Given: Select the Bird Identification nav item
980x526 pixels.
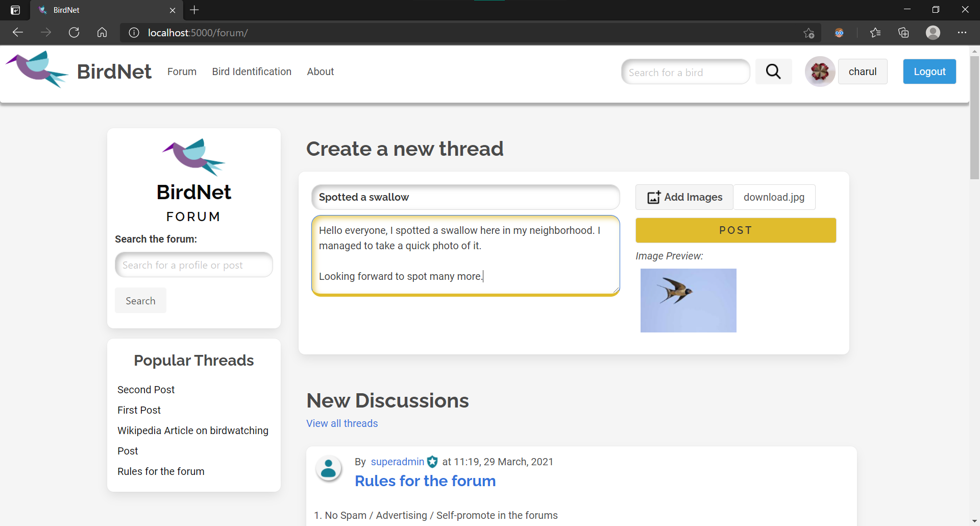Looking at the screenshot, I should click(252, 71).
